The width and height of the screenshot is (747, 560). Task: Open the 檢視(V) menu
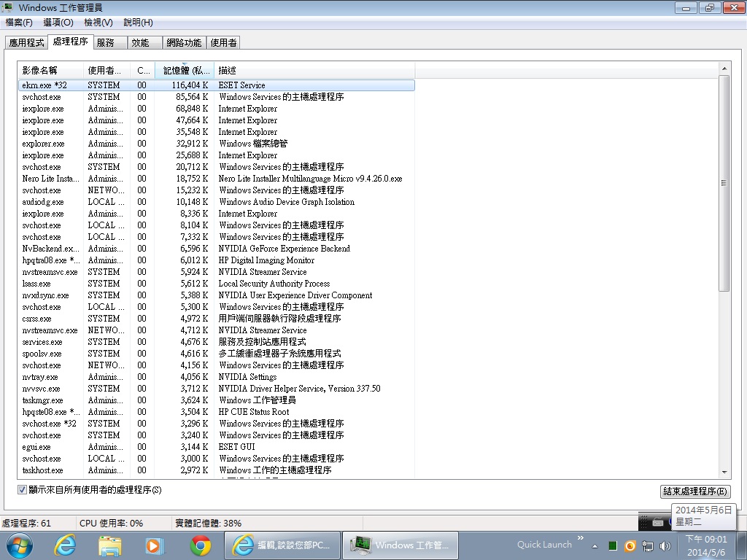pos(98,23)
